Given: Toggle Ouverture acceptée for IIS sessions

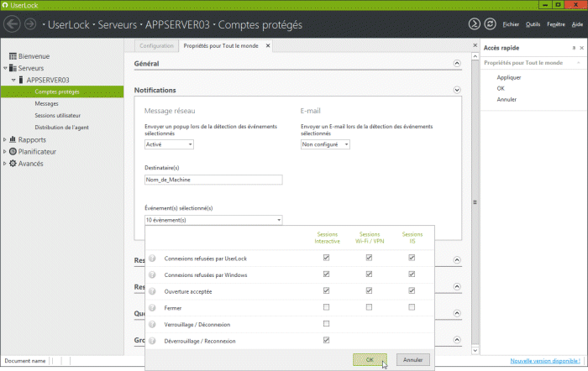Looking at the screenshot, I should point(412,290).
